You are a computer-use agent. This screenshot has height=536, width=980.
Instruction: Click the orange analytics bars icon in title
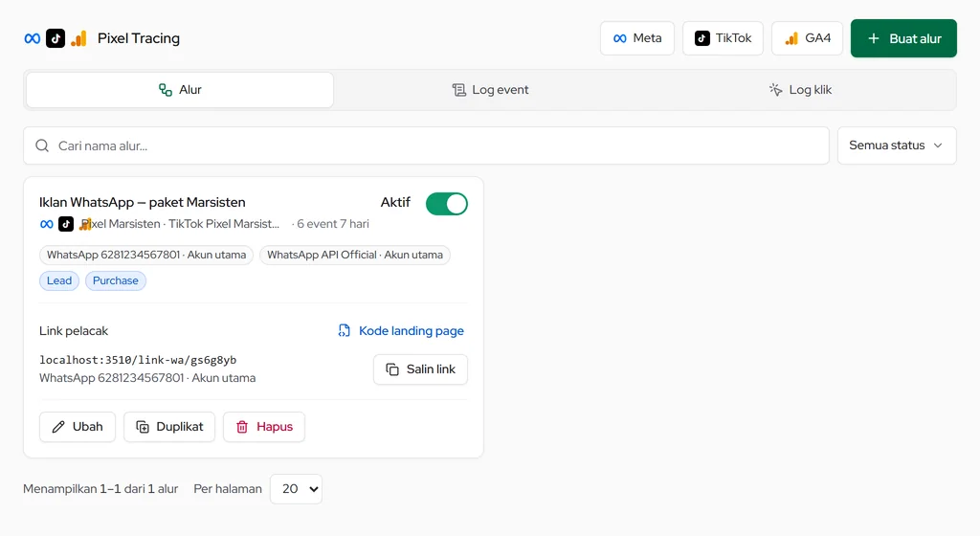click(78, 38)
